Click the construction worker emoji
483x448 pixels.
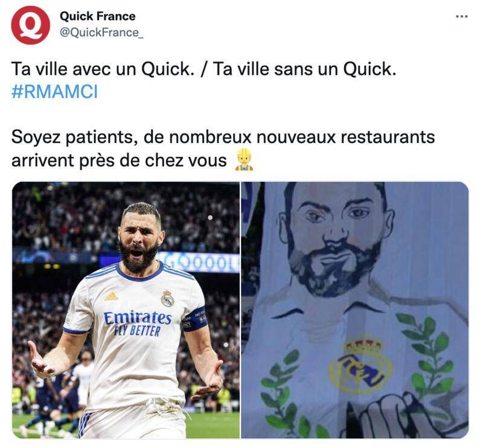(x=244, y=159)
